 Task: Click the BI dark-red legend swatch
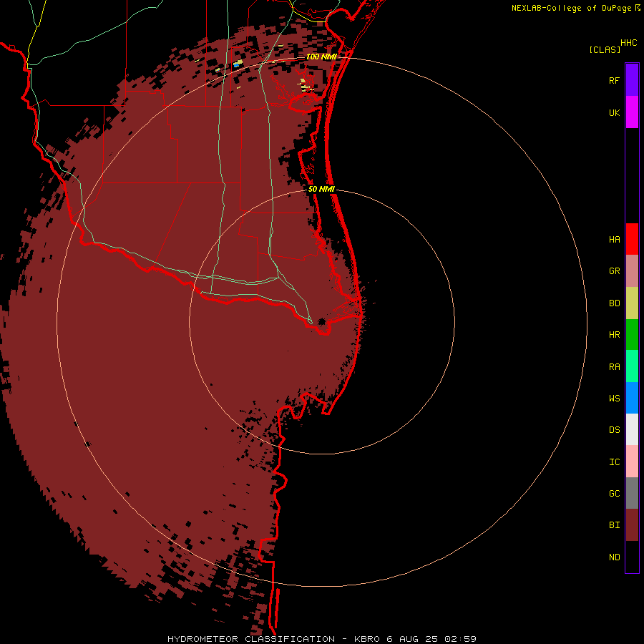[x=632, y=525]
